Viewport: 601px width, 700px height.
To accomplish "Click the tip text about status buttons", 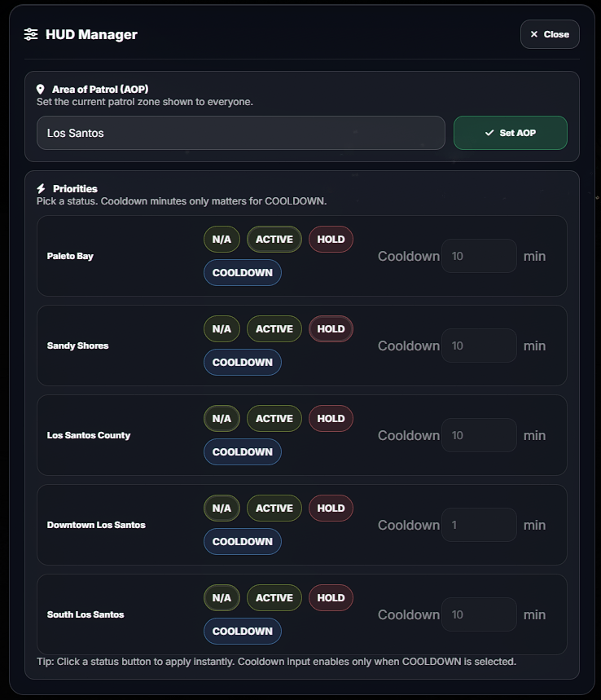I will (x=277, y=662).
